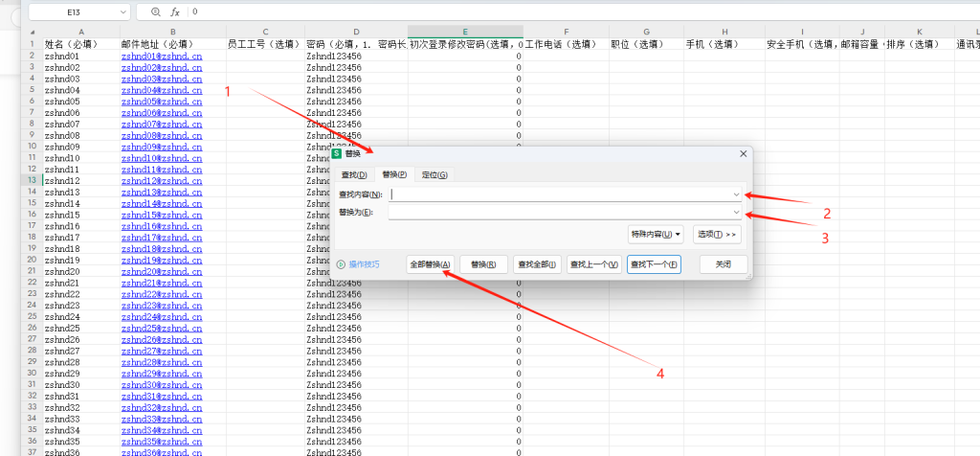This screenshot has height=456, width=980.
Task: Open the 查找内容 history dropdown
Action: (x=736, y=194)
